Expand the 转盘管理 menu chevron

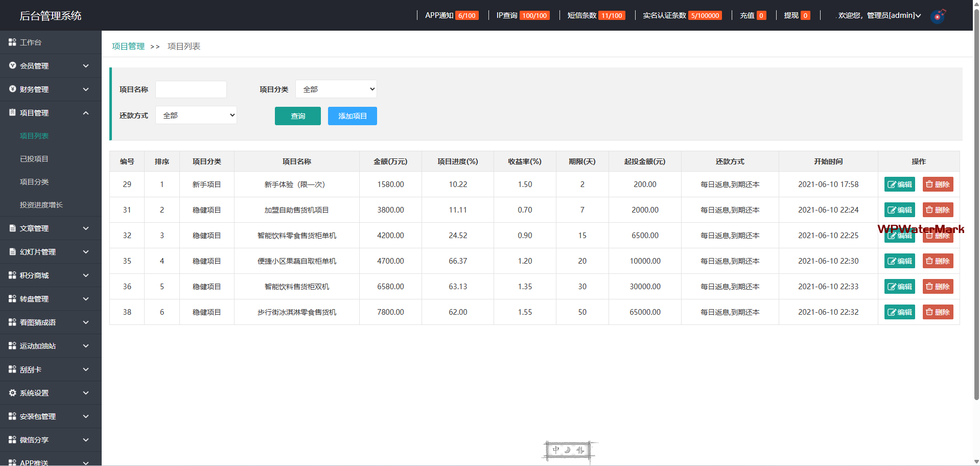[x=86, y=299]
